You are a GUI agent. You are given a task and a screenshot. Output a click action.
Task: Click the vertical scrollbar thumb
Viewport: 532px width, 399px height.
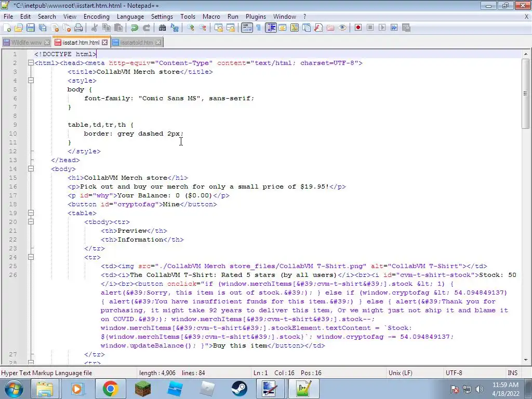[x=526, y=94]
